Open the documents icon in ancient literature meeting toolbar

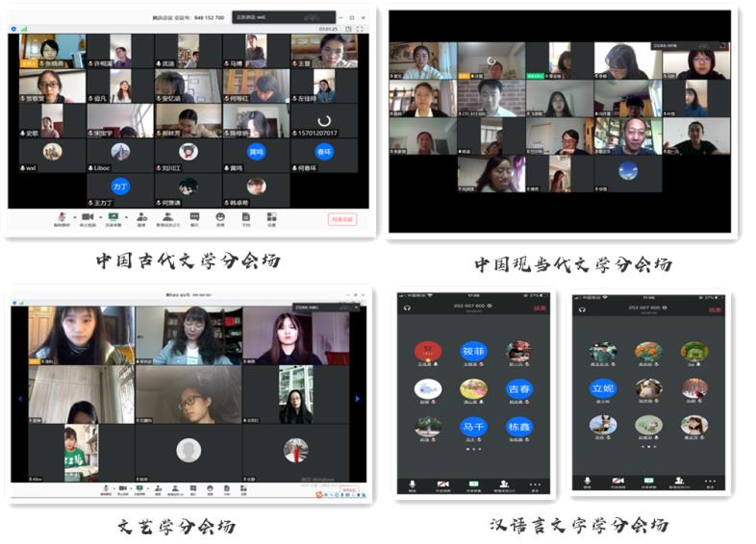246,217
